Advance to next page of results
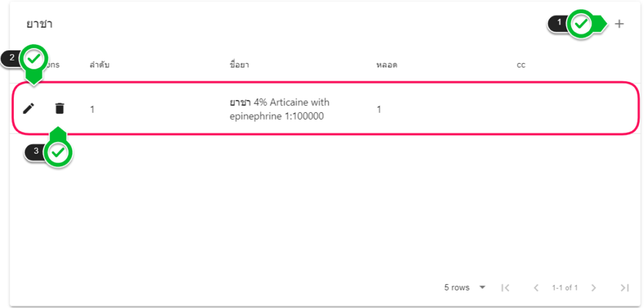This screenshot has height=308, width=644. (x=593, y=288)
